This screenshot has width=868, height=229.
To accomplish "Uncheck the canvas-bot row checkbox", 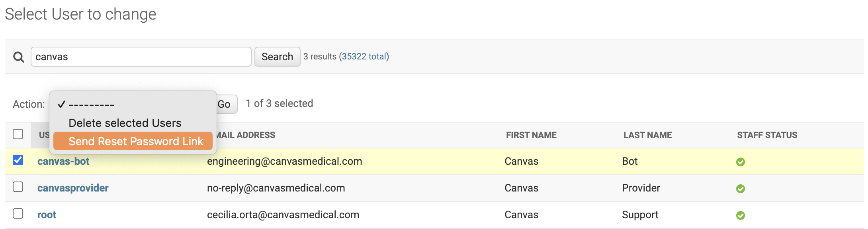I will tap(18, 160).
